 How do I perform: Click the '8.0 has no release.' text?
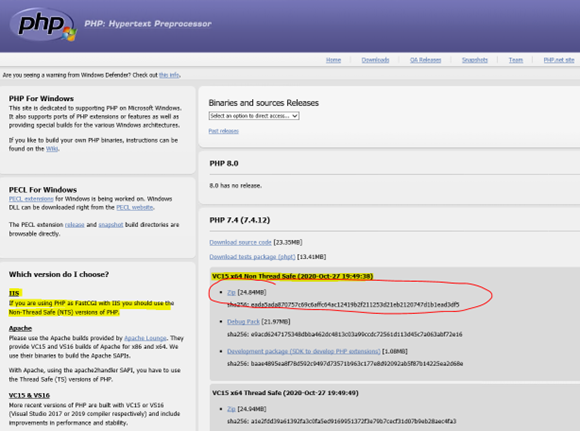coord(236,186)
